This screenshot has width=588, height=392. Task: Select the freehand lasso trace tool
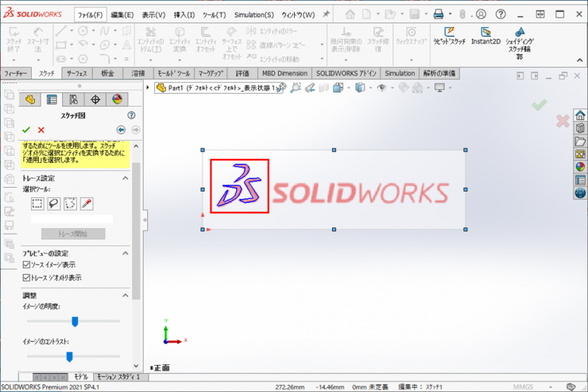53,204
